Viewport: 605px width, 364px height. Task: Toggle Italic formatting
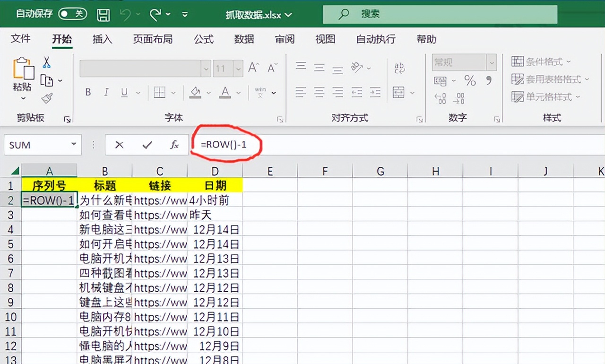pos(106,92)
